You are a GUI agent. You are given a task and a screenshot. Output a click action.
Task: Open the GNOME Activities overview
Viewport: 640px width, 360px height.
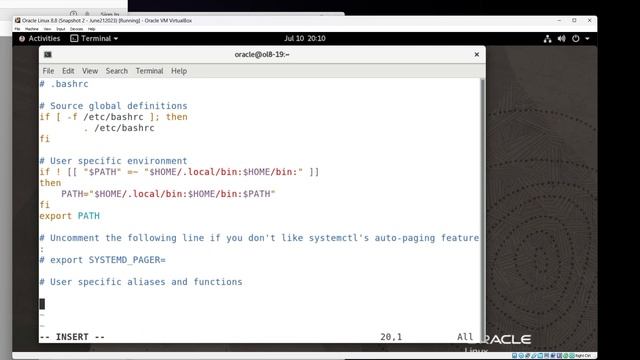coord(40,38)
